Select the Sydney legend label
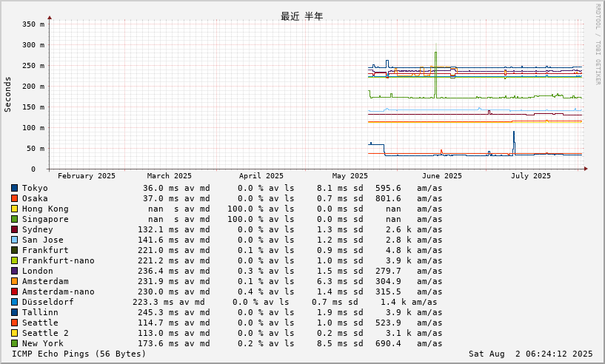The image size is (605, 364). [38, 230]
